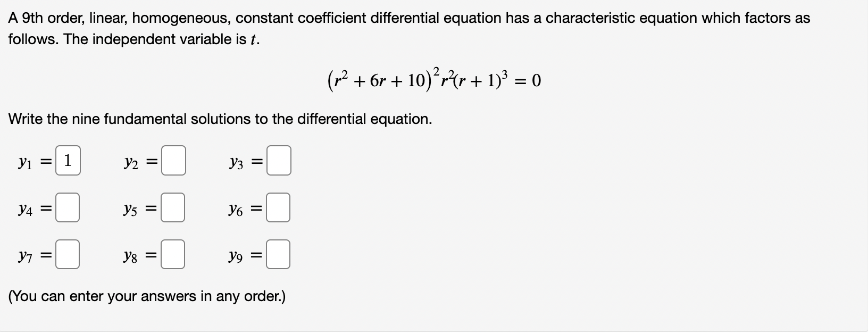Viewport: 868px width, 333px height.
Task: Click the 'You can enter your answers' note
Action: pos(147,296)
